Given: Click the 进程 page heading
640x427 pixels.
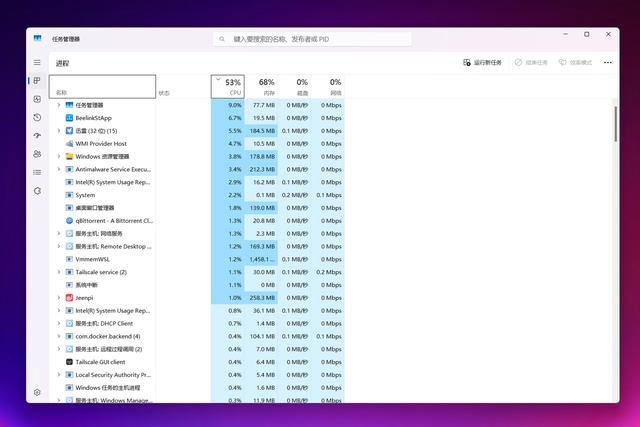Looking at the screenshot, I should click(x=62, y=63).
